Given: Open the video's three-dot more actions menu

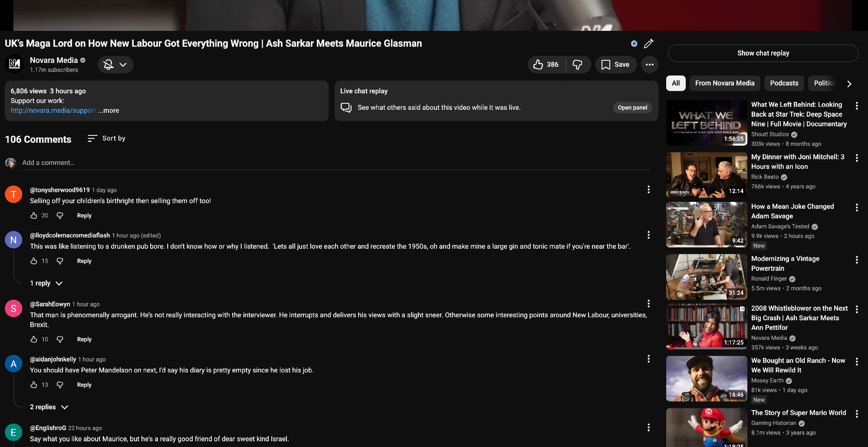Looking at the screenshot, I should pos(649,65).
